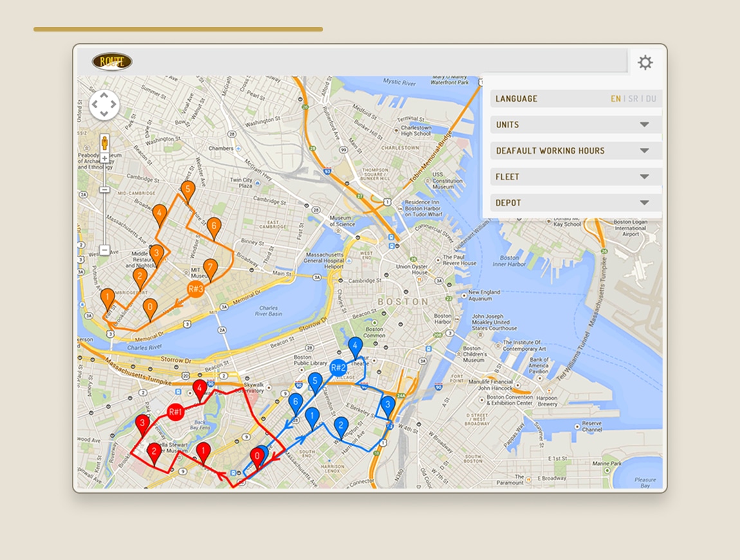The height and width of the screenshot is (560, 740).
Task: Click red stop pin 1
Action: tap(203, 453)
